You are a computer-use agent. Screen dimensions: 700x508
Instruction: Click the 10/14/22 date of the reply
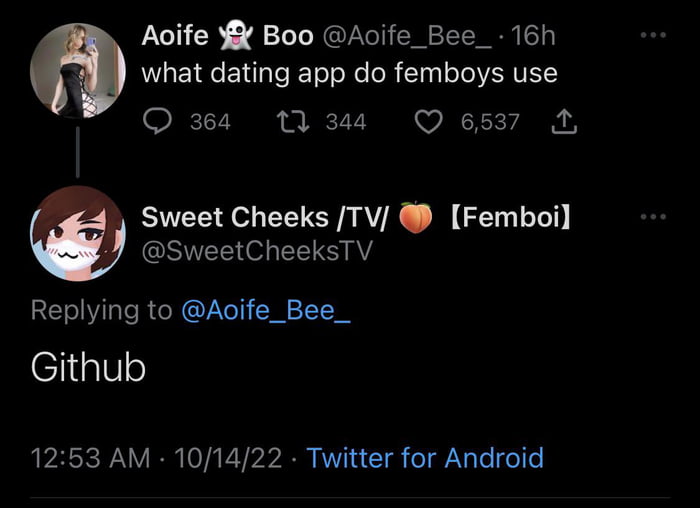(x=228, y=458)
